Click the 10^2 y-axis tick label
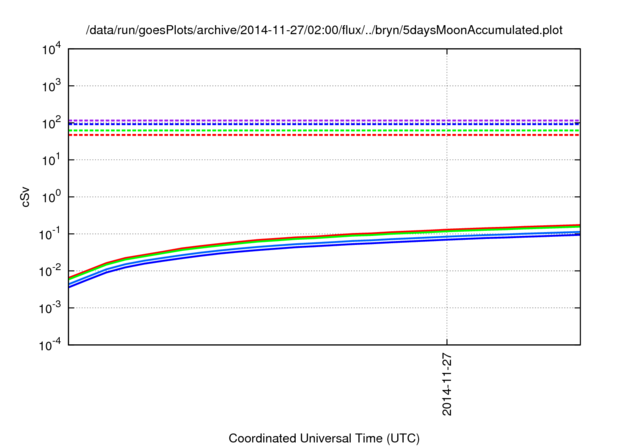The height and width of the screenshot is (448, 640). 52,123
